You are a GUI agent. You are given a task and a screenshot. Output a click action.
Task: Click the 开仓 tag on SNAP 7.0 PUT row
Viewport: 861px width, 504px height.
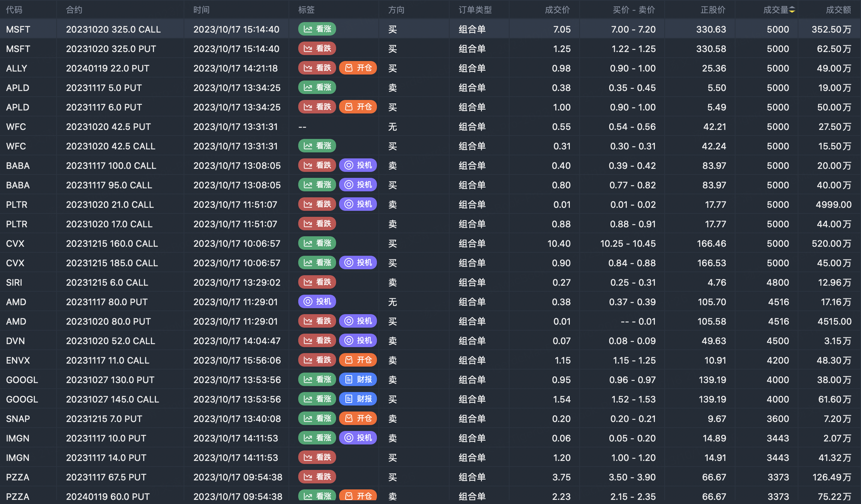(x=358, y=418)
